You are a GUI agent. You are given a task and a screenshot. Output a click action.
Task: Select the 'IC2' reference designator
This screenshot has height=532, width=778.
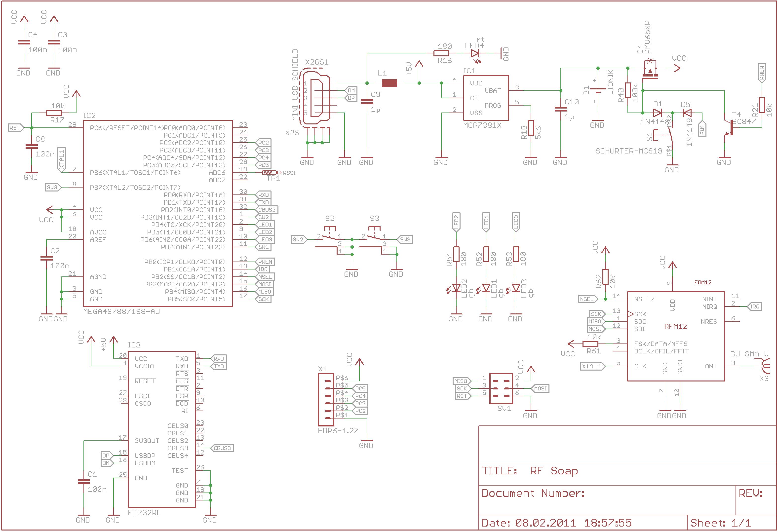(x=89, y=116)
